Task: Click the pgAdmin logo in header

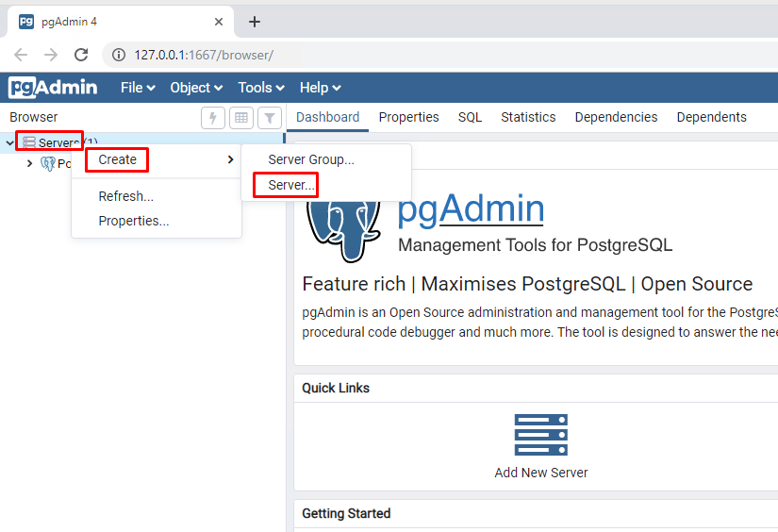Action: point(53,88)
